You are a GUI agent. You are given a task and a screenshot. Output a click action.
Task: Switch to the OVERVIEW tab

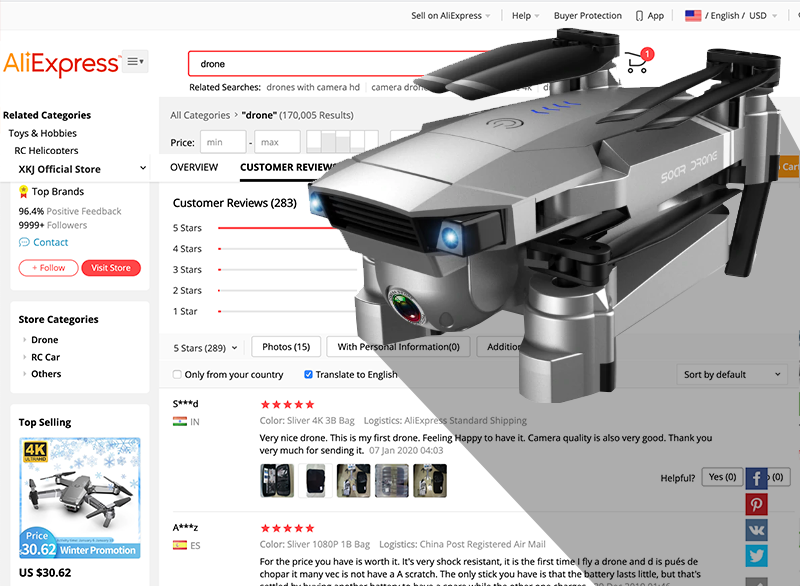click(194, 167)
